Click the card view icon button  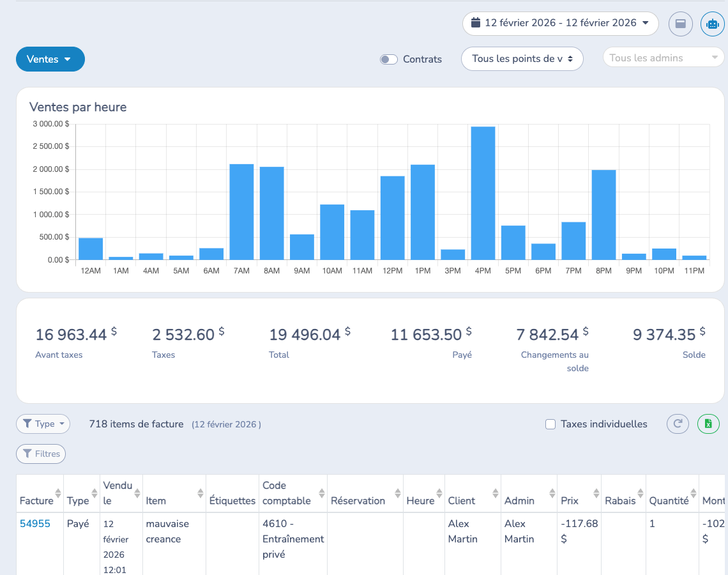(681, 23)
